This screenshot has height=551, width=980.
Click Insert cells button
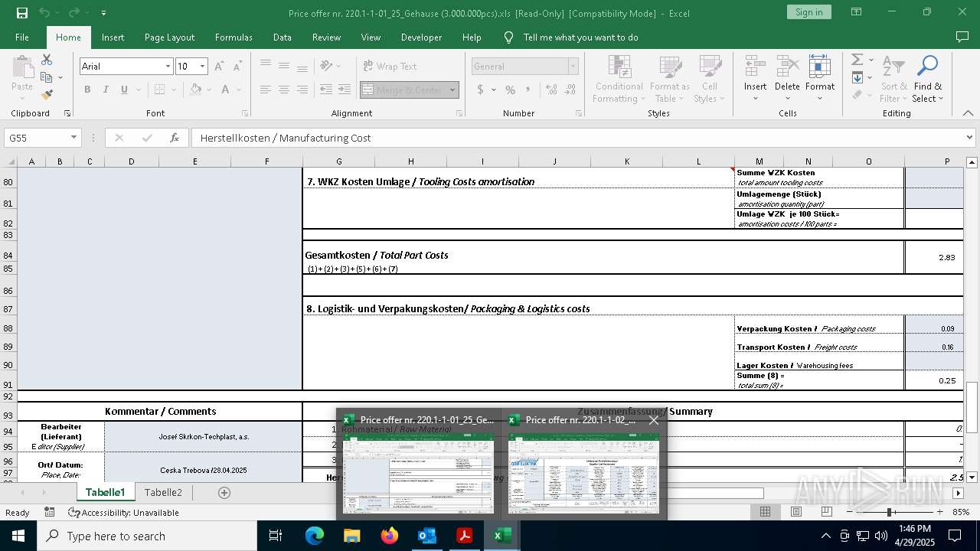click(x=755, y=79)
